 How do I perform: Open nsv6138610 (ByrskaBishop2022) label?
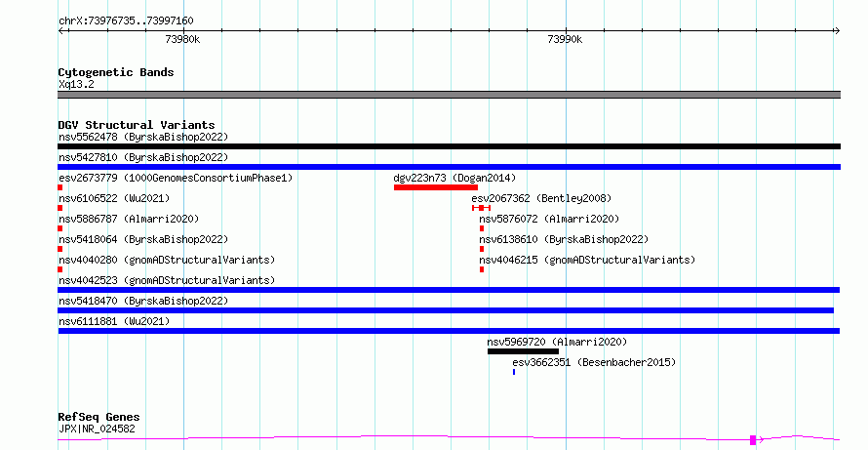pos(564,239)
